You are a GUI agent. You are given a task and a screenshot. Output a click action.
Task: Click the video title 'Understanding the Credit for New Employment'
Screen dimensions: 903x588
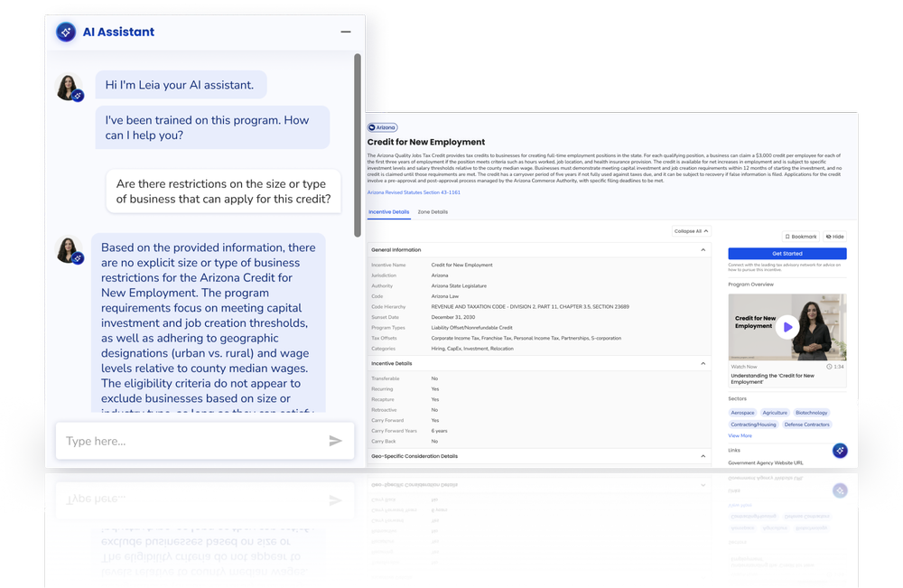tap(772, 378)
